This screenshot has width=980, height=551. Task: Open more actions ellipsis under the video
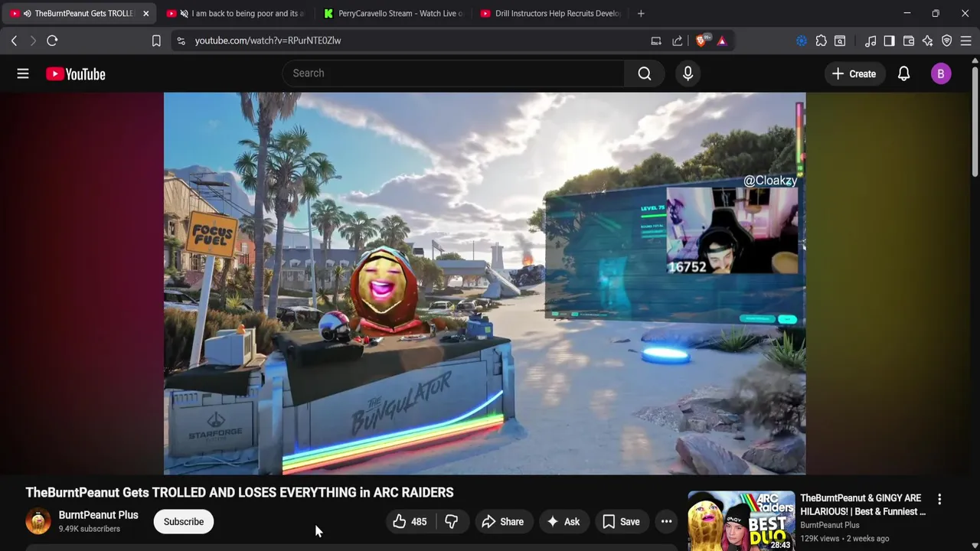666,522
